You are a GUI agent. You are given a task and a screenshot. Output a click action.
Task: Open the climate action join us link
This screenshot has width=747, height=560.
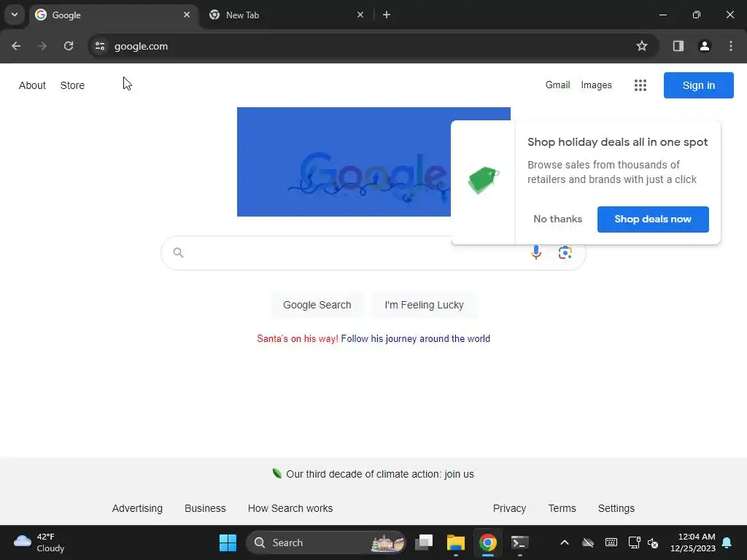tap(380, 474)
